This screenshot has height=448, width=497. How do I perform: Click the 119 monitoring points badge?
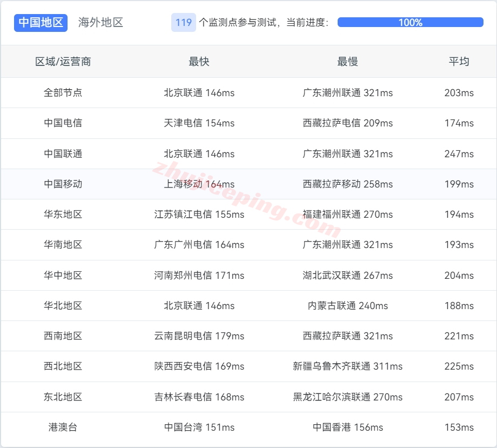183,23
